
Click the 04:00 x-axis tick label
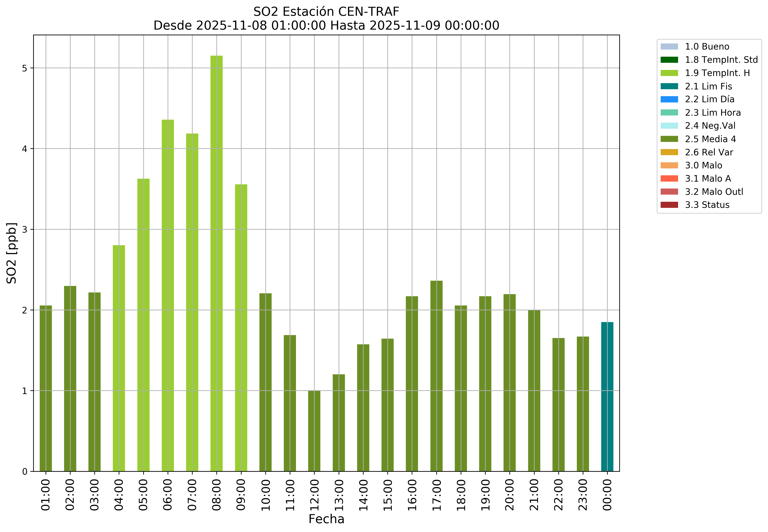(x=119, y=495)
